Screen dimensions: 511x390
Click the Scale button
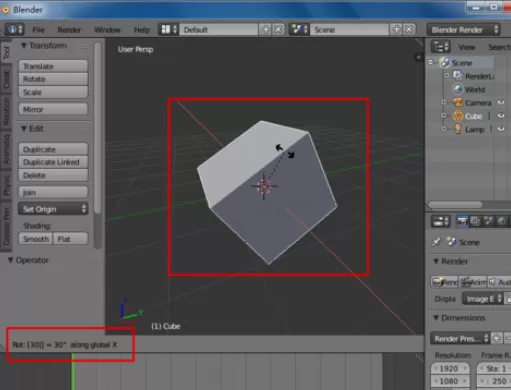(x=53, y=92)
